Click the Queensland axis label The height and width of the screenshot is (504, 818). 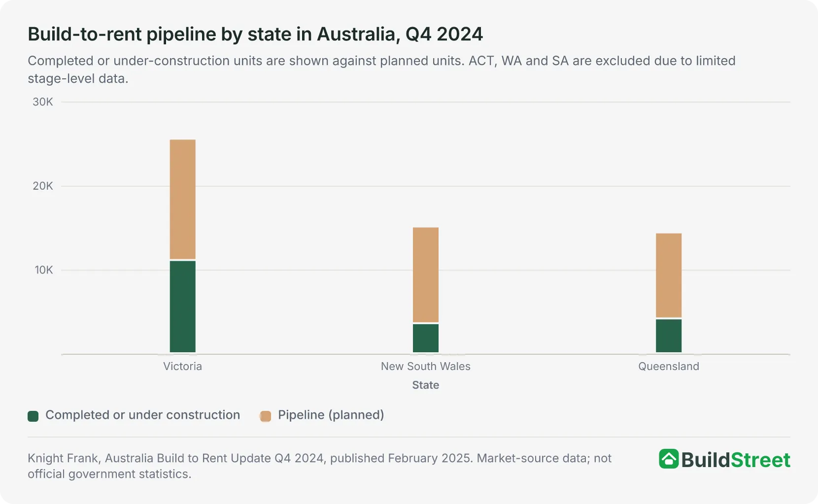coord(669,366)
